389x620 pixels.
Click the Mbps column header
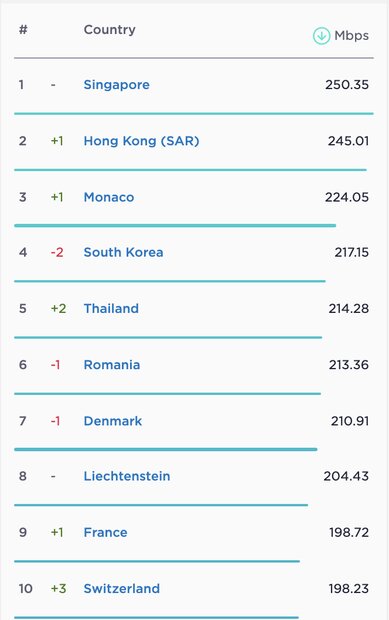pyautogui.click(x=351, y=36)
